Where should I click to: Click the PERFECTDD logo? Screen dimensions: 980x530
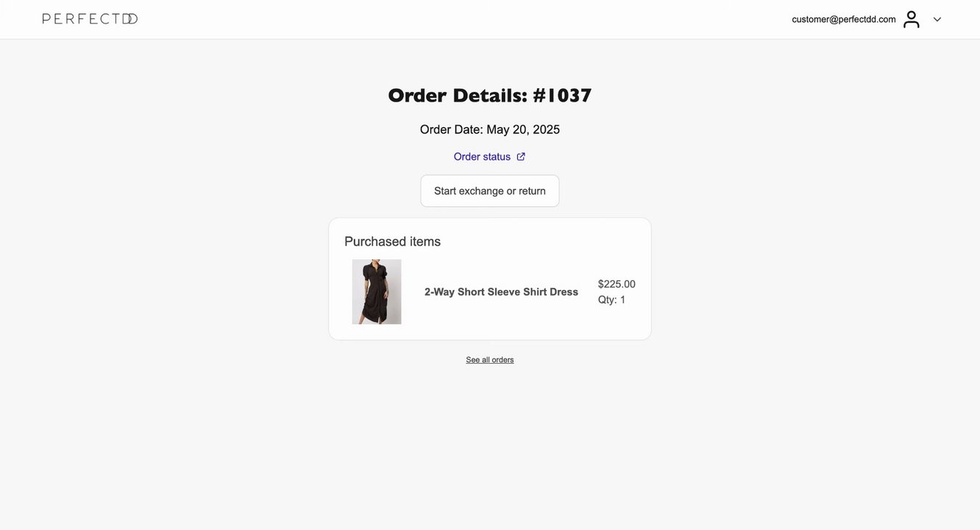[90, 18]
